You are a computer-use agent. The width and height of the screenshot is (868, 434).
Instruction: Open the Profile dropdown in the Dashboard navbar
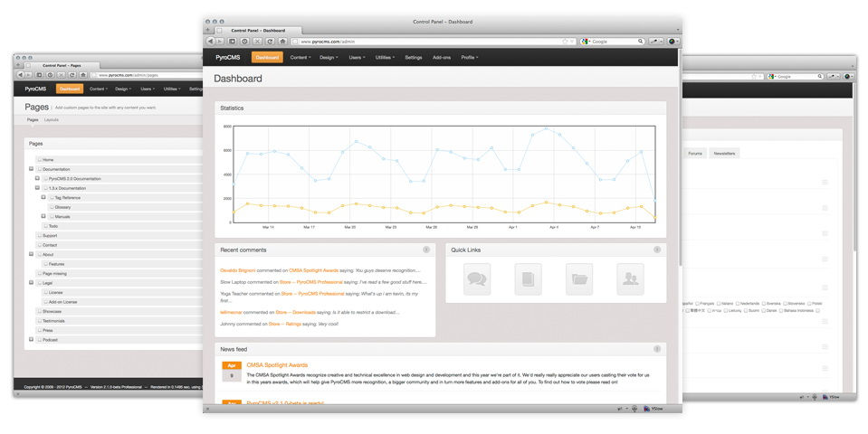[x=470, y=58]
